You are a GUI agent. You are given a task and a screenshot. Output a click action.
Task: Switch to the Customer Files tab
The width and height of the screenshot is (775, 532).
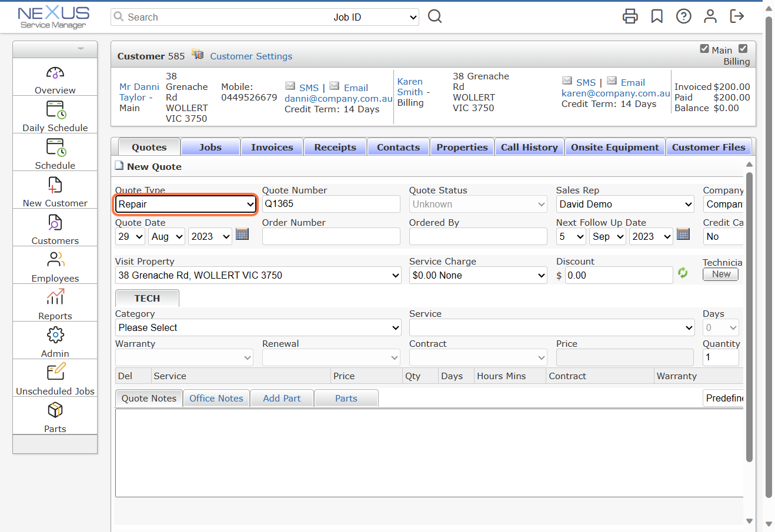(709, 147)
